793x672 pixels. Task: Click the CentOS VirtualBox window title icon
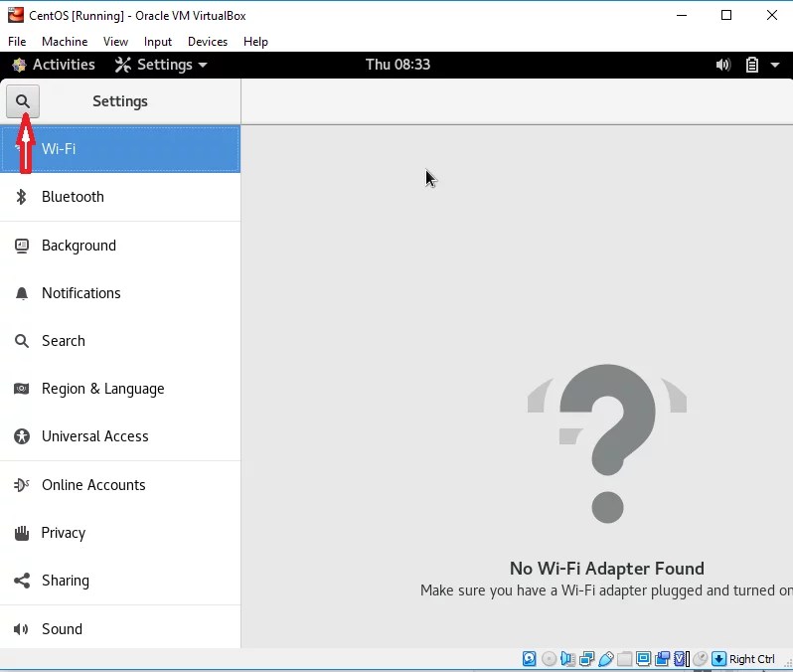pos(16,15)
